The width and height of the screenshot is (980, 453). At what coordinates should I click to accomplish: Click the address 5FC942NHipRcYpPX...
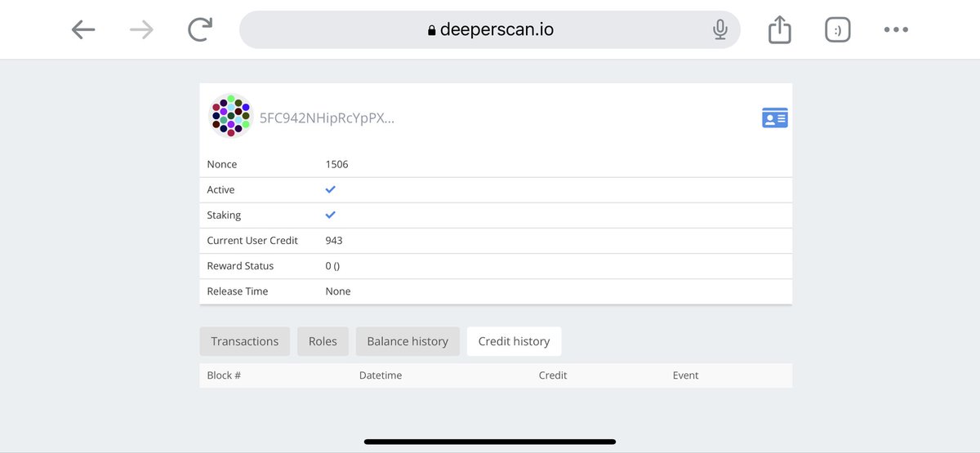[327, 118]
